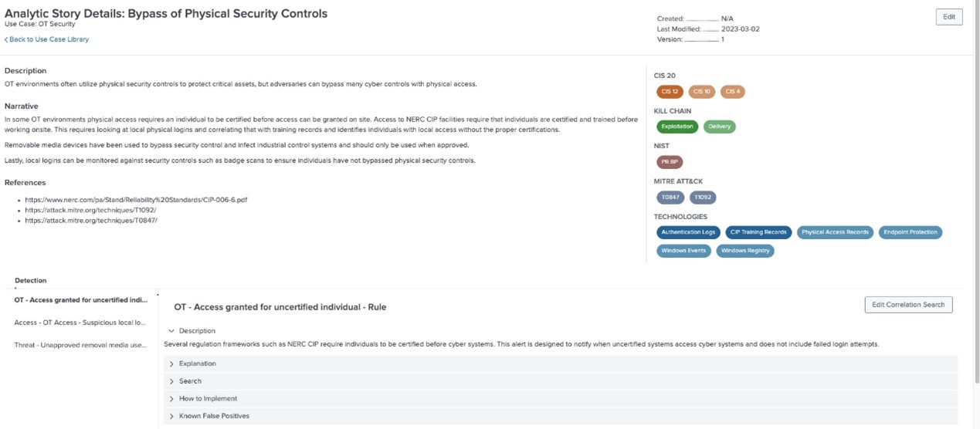The height and width of the screenshot is (429, 980).
Task: Collapse the rule Description chevron
Action: pyautogui.click(x=171, y=331)
